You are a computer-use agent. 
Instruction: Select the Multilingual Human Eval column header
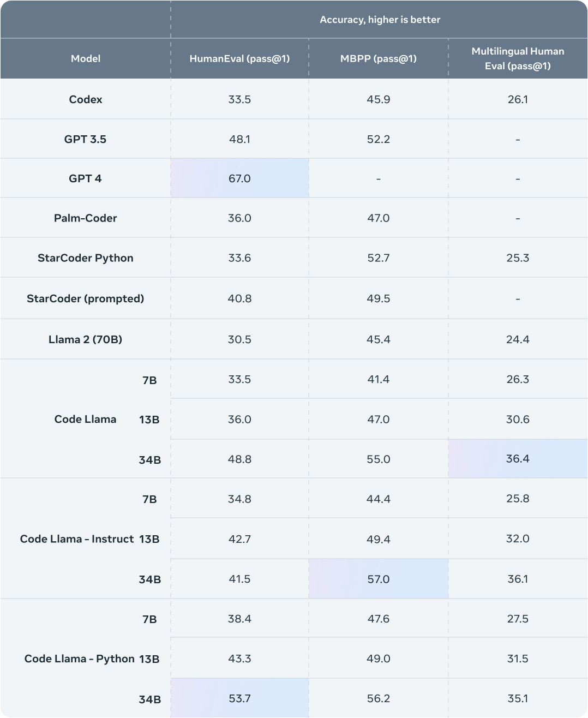tap(518, 58)
